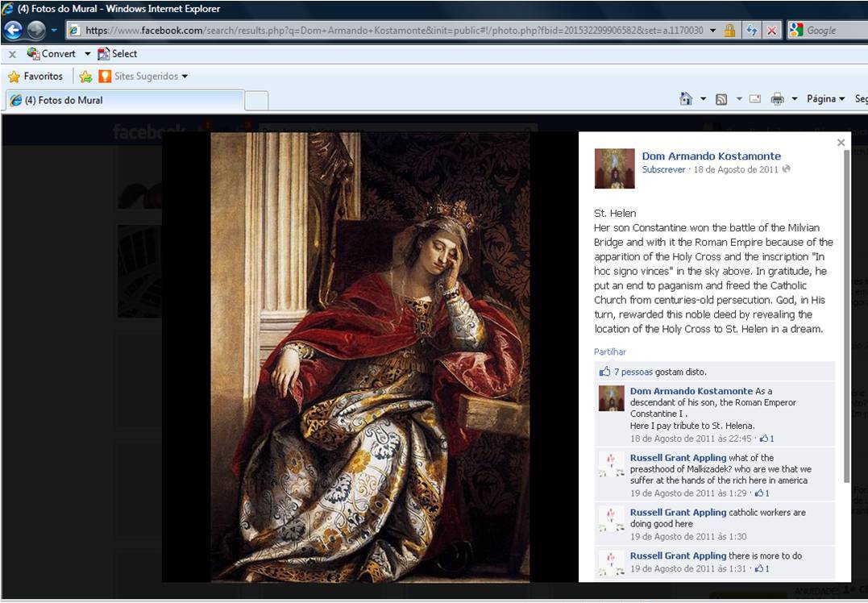Open the Favoritos menu

(35, 77)
